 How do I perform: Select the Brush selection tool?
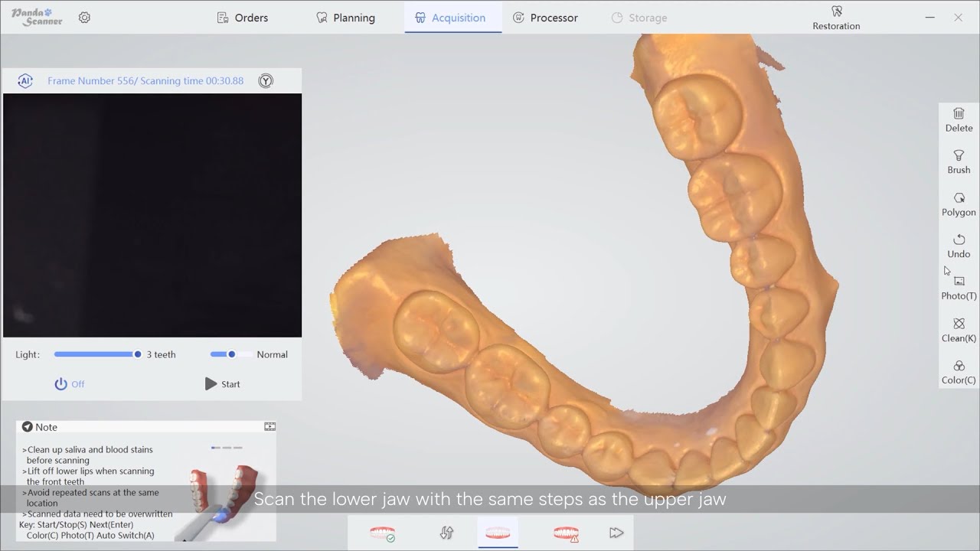(959, 161)
